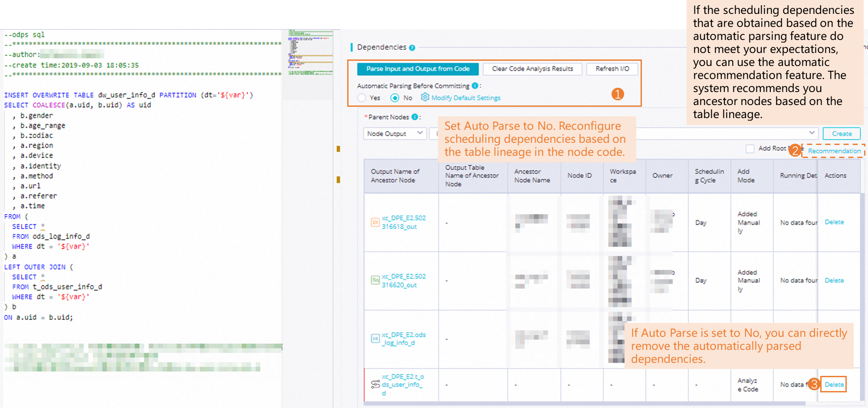Open the xc_DPE_E2.ods_log_info_d output link
Viewport: 868px width, 408px height.
coord(404,339)
